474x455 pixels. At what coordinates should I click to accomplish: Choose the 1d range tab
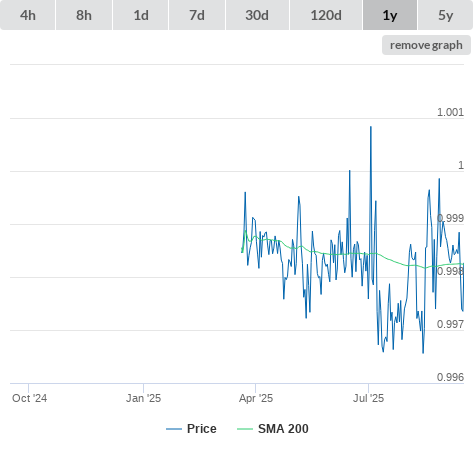(141, 15)
